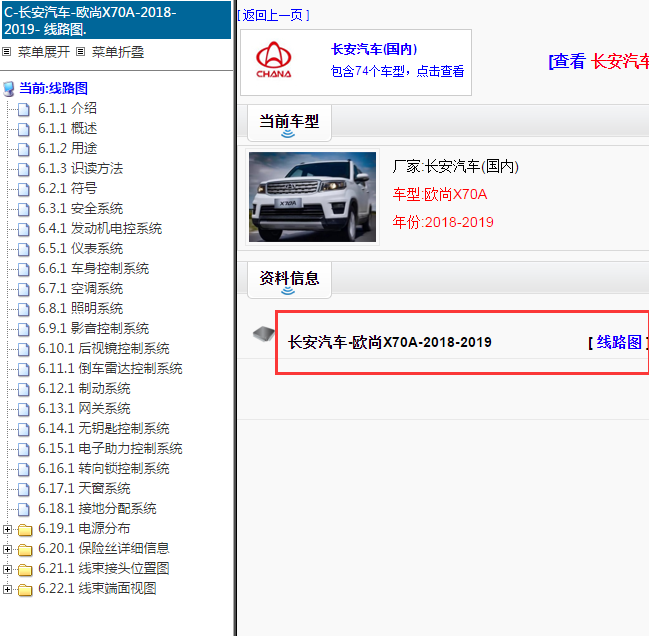
Task: Click the 年份:2018-2019 text
Action: (443, 222)
